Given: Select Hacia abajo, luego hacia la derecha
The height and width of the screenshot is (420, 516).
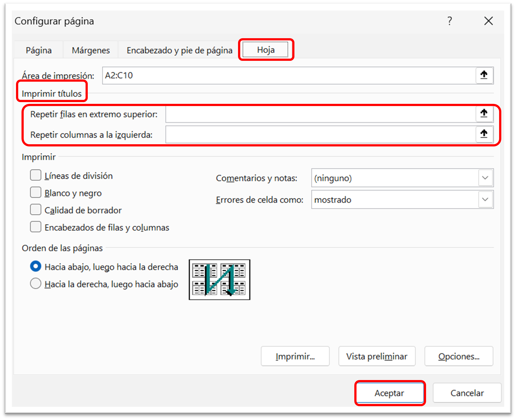Looking at the screenshot, I should 36,266.
